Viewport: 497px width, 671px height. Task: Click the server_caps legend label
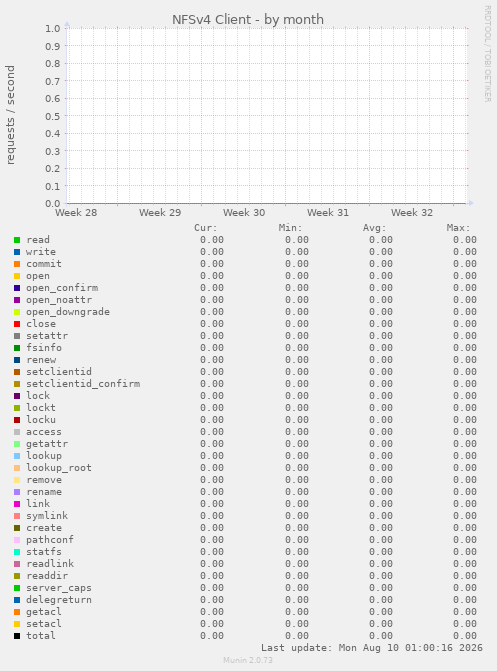coord(59,588)
